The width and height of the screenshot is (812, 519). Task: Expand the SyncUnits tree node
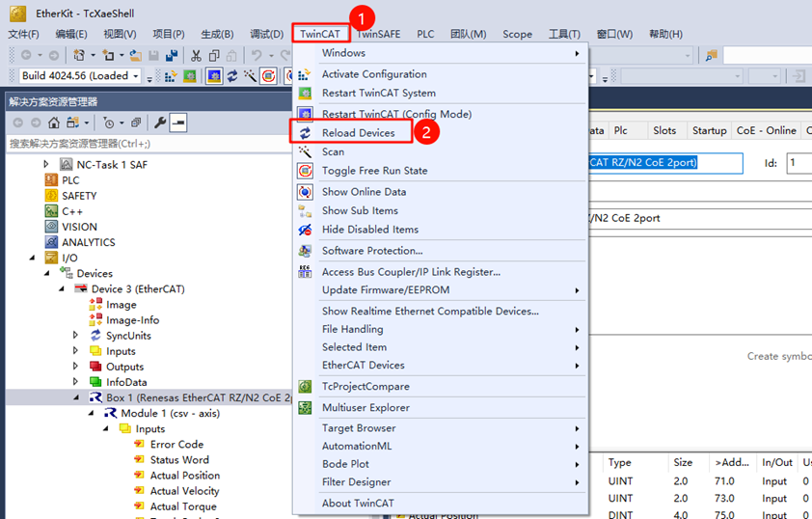pyautogui.click(x=75, y=335)
